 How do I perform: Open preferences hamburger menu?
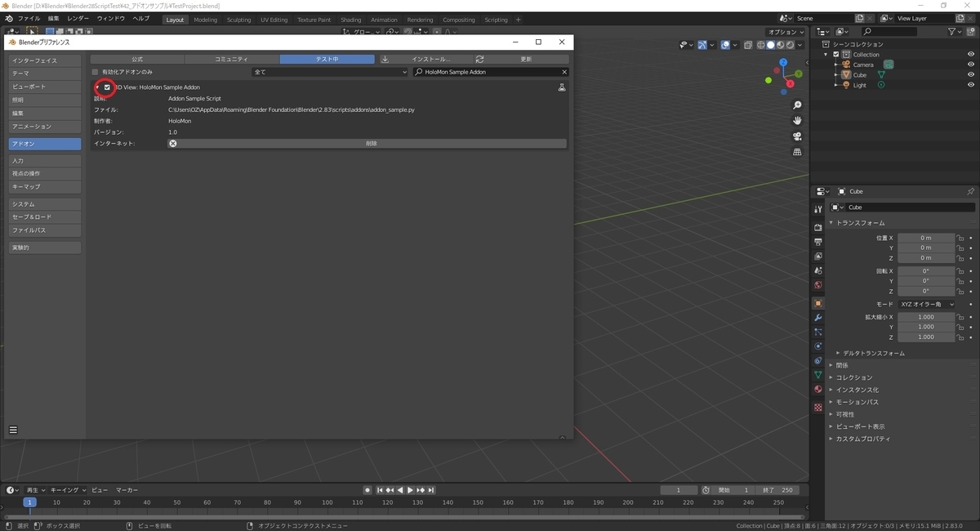pos(13,430)
